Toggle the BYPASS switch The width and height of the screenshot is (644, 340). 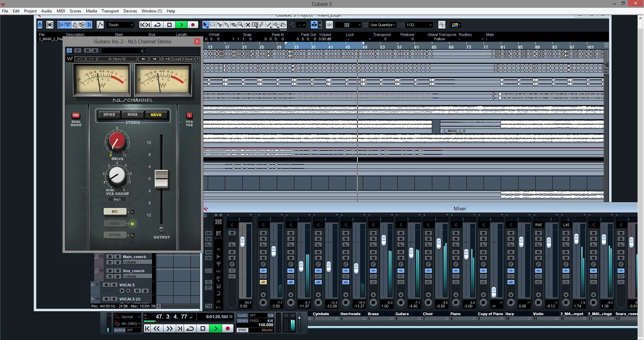115,235
